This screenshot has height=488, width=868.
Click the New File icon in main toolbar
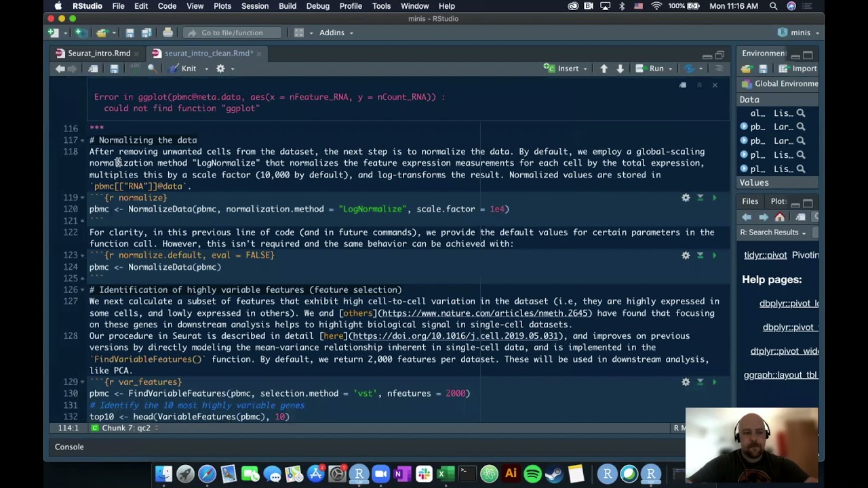(x=53, y=33)
